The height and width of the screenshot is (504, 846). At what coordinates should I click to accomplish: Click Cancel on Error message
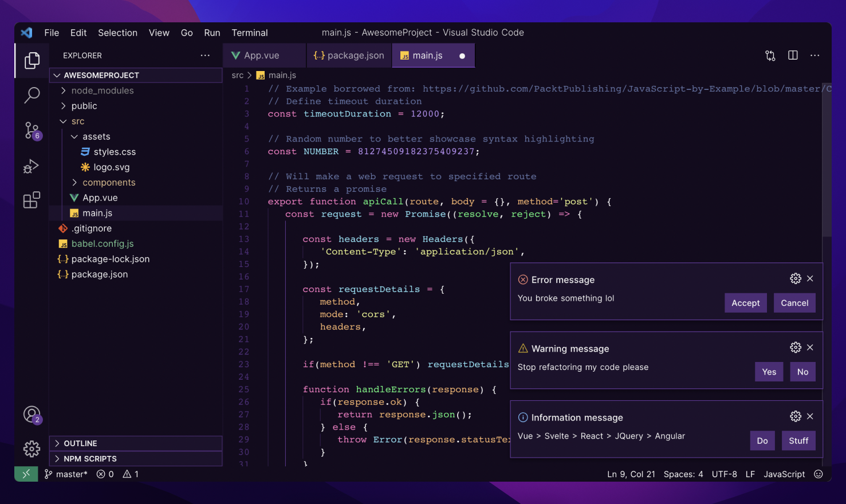(x=794, y=303)
